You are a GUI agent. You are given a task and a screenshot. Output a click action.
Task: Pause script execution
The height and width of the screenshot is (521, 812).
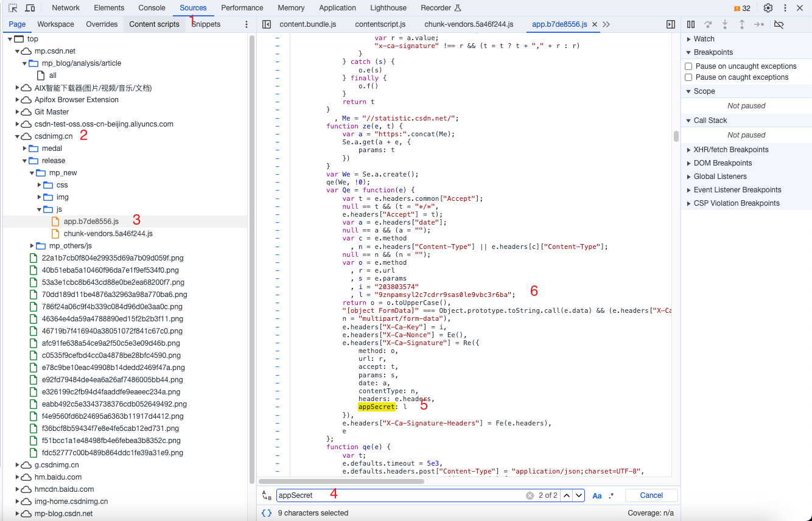(x=691, y=24)
